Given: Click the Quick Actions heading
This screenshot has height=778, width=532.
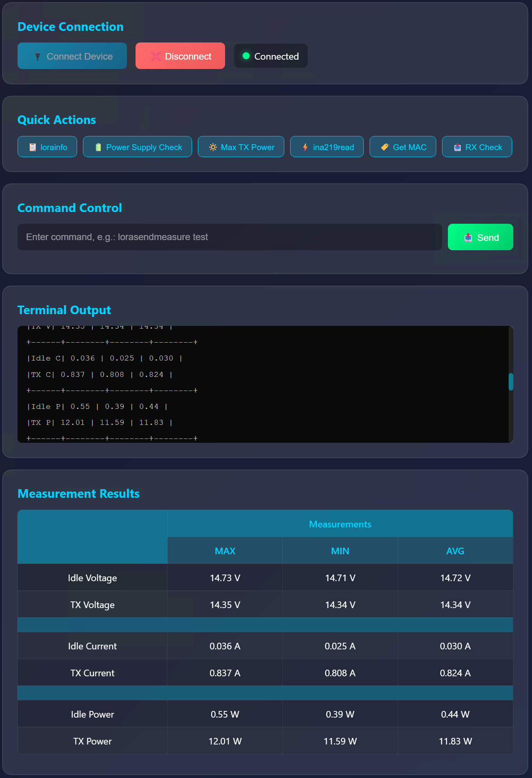Looking at the screenshot, I should [x=56, y=120].
